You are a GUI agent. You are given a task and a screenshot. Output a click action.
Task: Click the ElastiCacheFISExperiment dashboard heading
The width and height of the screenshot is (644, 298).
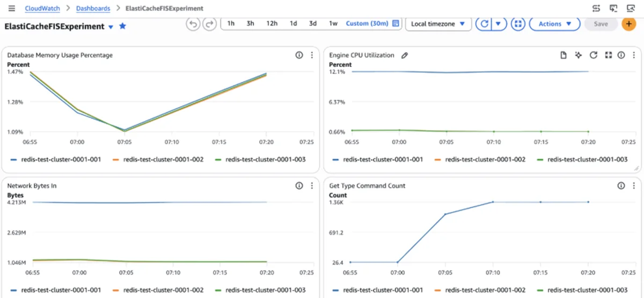[x=54, y=26]
